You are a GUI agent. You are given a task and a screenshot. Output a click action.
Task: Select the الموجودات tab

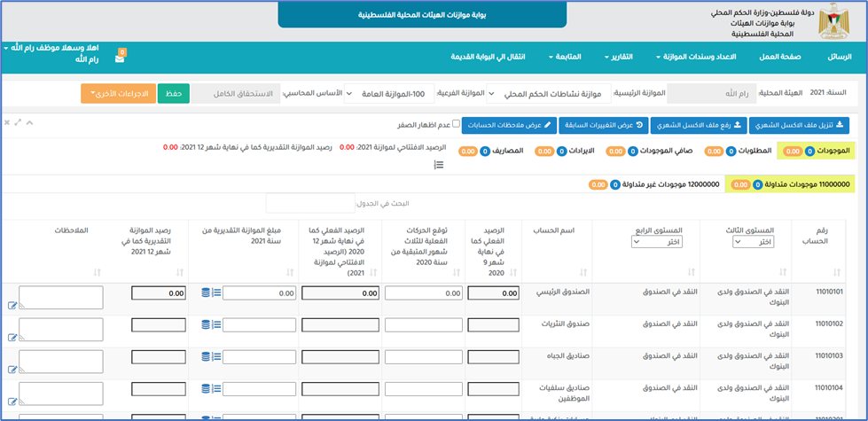tap(817, 151)
